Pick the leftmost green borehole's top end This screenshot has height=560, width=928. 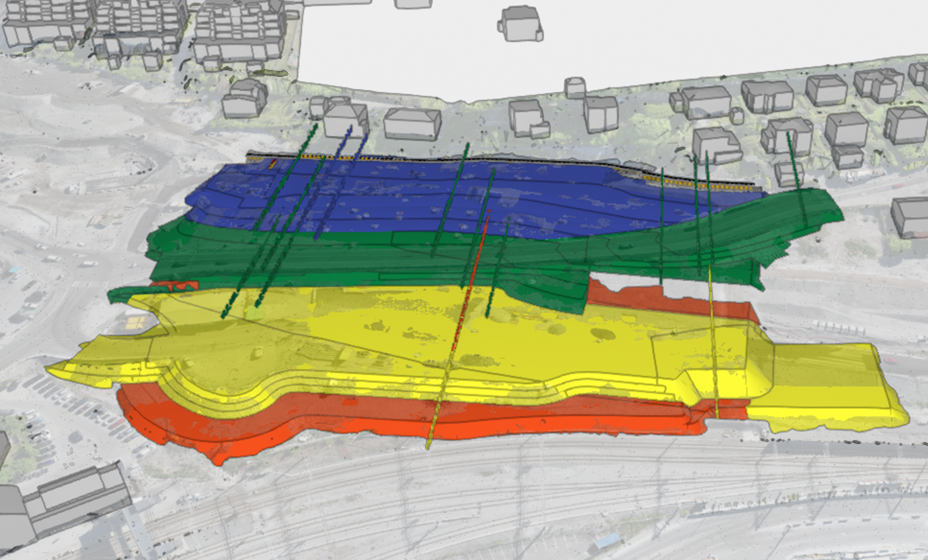(x=315, y=127)
